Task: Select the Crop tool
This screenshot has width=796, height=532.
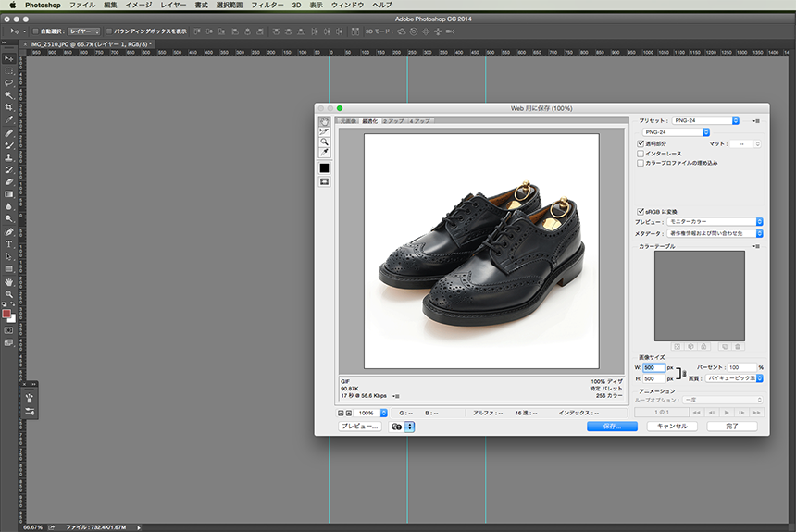Action: [8, 107]
